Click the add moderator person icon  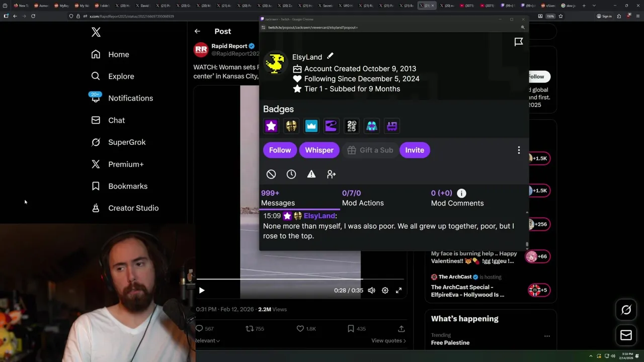point(331,174)
